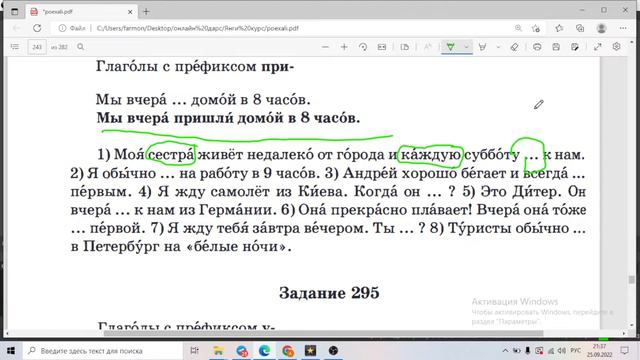The height and width of the screenshot is (360, 640).
Task: Open Task View from the taskbar
Action: click(x=195, y=351)
